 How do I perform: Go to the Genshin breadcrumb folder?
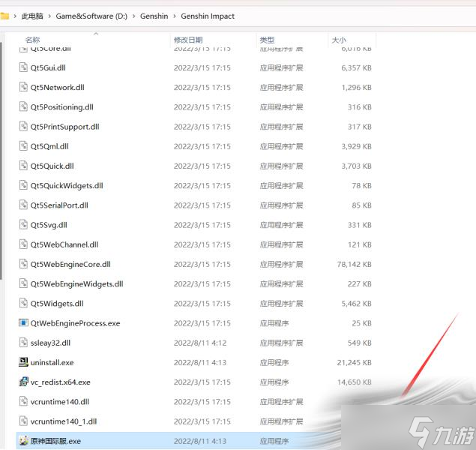tap(154, 16)
